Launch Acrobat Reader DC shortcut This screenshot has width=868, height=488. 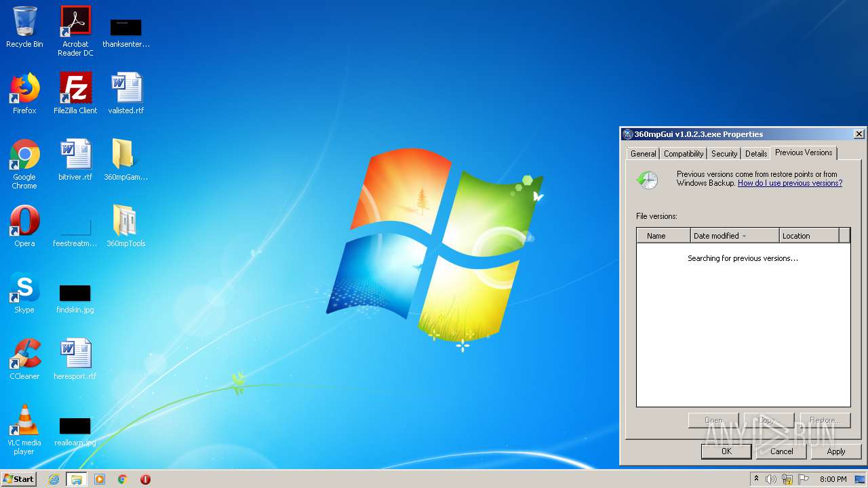coord(75,31)
